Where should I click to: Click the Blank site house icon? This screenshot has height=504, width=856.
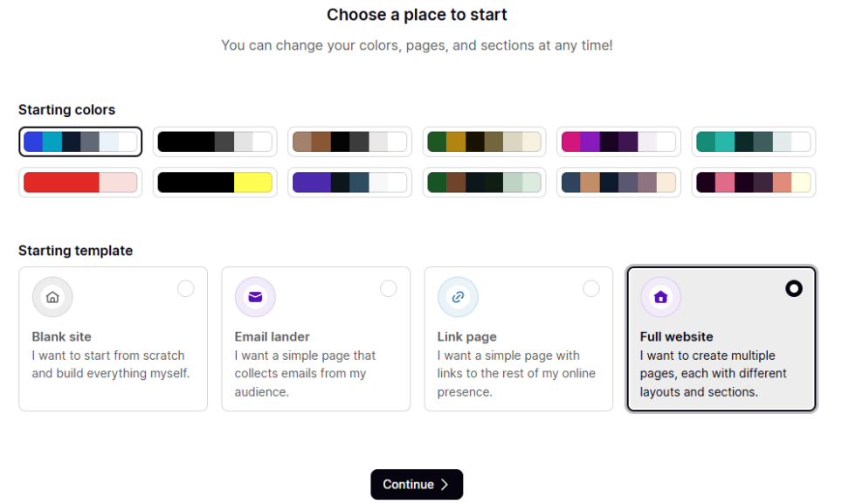point(52,298)
